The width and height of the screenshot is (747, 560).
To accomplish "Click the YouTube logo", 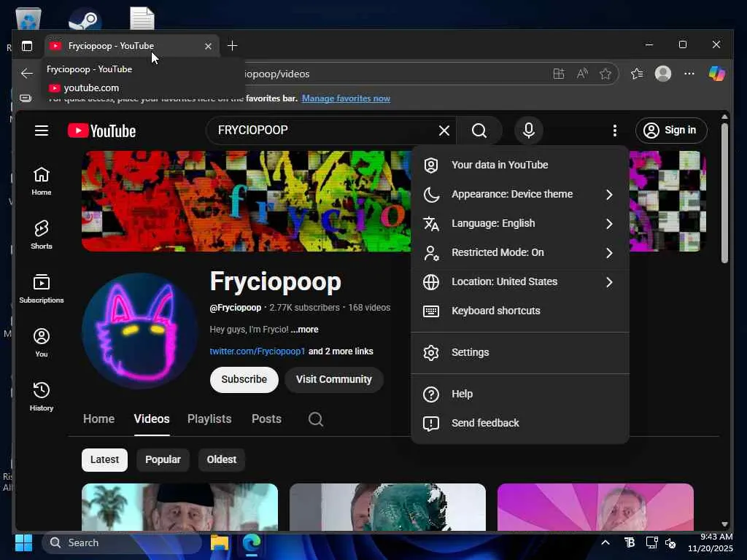I will (101, 131).
